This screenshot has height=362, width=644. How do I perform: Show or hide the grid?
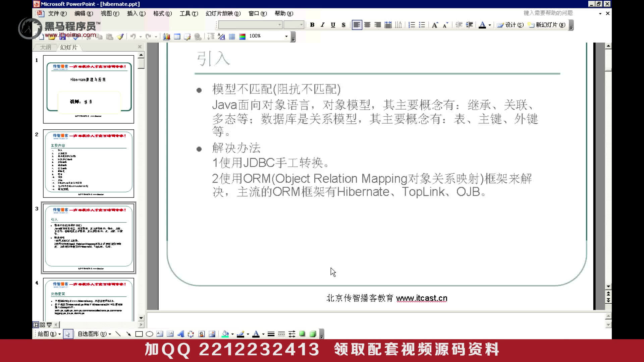[232, 37]
